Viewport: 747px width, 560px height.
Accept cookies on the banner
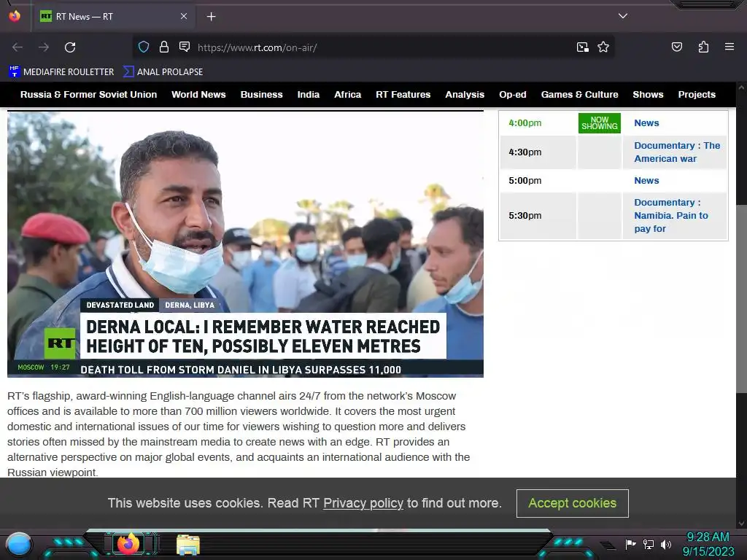click(x=572, y=503)
